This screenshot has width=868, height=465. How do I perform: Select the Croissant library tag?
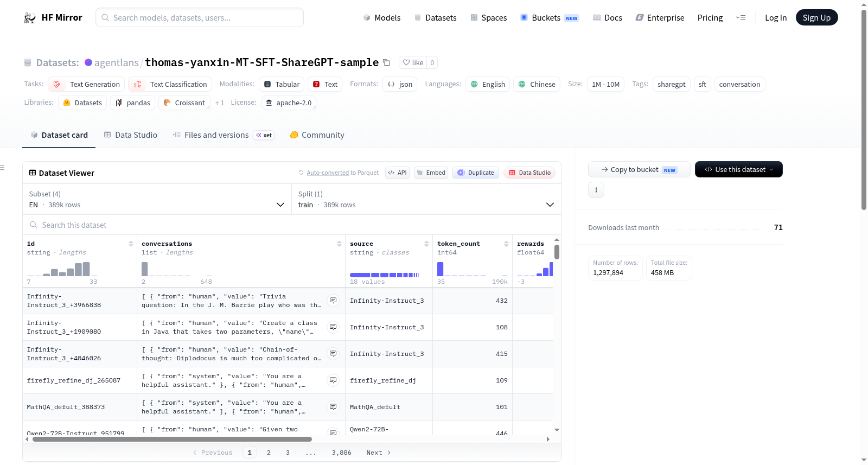click(184, 103)
